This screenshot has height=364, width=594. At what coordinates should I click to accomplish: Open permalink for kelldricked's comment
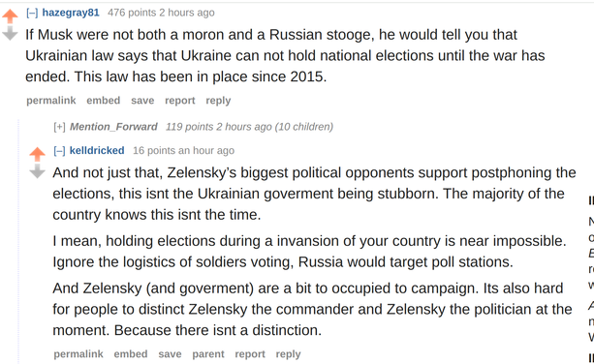[78, 353]
